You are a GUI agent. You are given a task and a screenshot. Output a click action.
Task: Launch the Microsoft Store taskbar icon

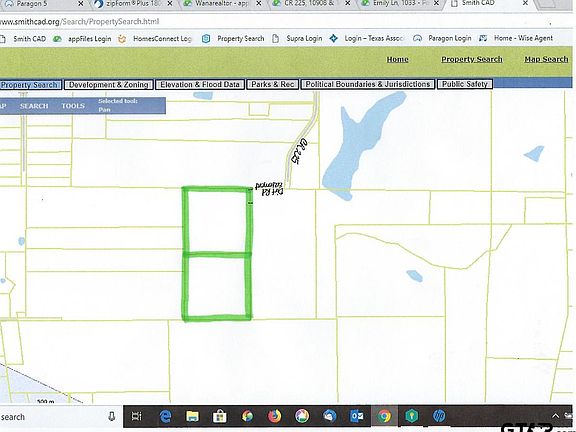[x=220, y=416]
